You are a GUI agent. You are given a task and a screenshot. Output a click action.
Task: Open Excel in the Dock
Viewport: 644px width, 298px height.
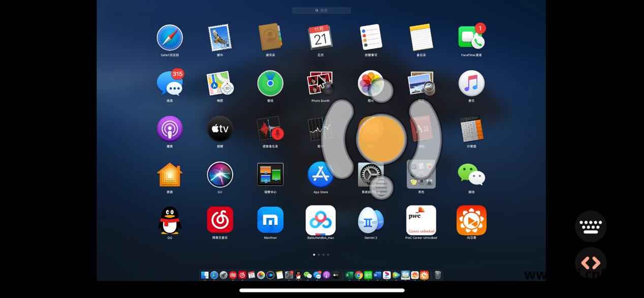(349, 275)
